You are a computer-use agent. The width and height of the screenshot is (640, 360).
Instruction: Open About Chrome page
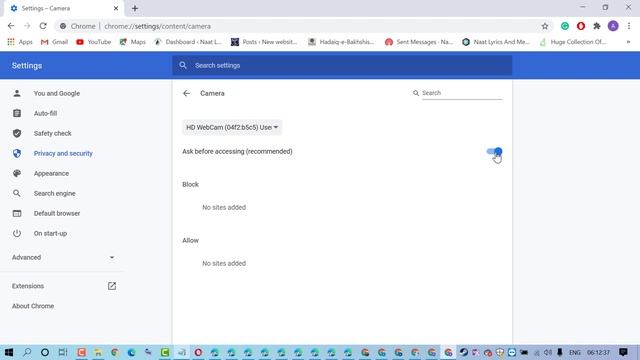[x=33, y=306]
